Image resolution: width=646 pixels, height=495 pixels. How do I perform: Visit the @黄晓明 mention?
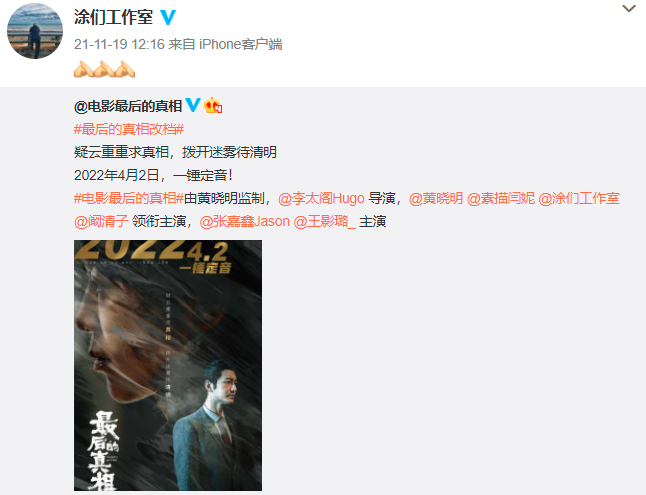[436, 199]
